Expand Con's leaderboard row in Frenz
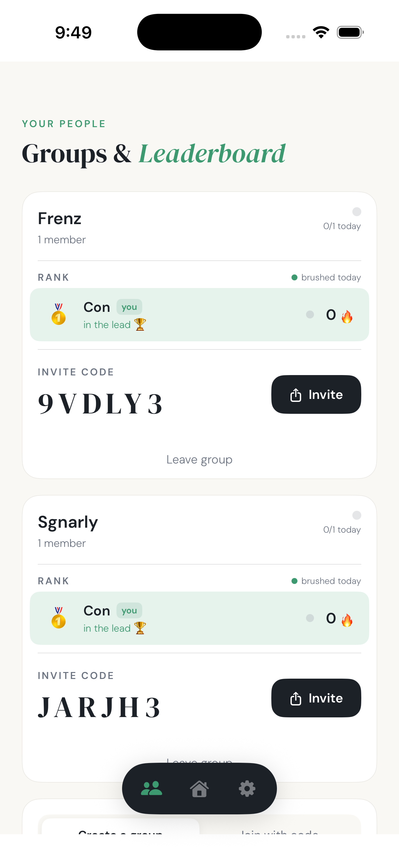Screen dimensions: 399x868 pyautogui.click(x=199, y=314)
